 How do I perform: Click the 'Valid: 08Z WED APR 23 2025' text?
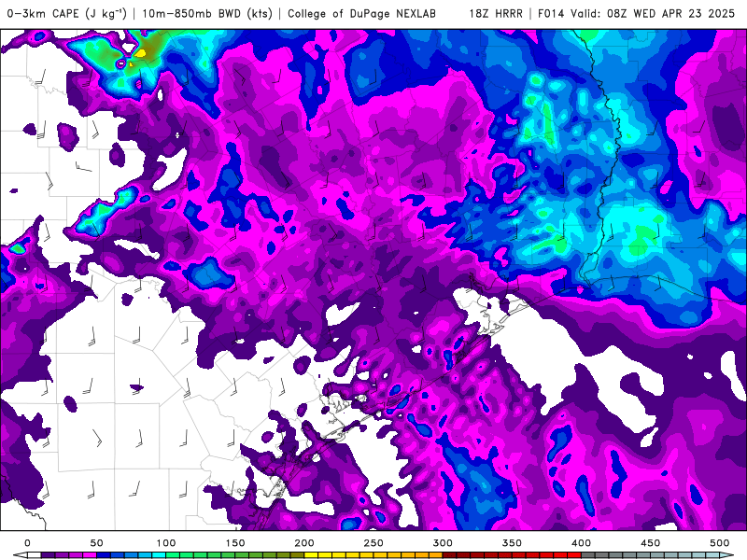[653, 13]
